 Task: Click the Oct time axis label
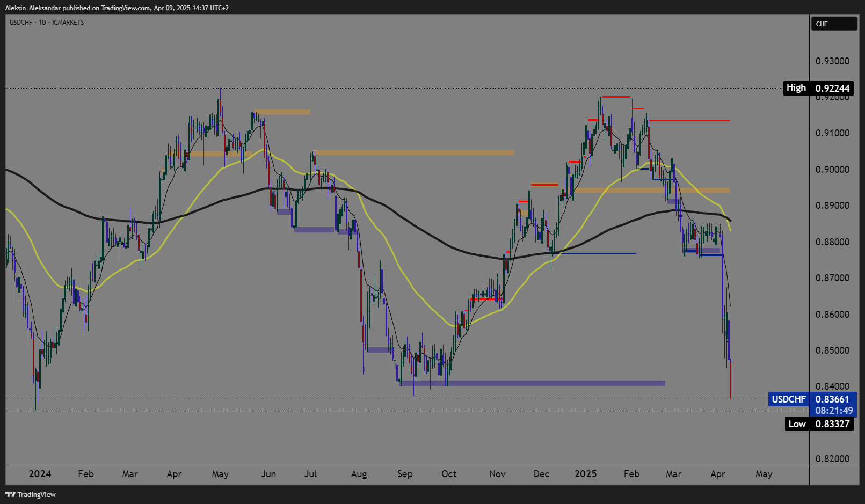click(449, 474)
